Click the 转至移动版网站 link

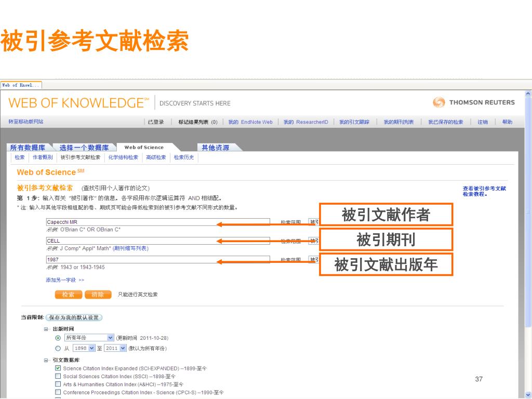(x=26, y=122)
